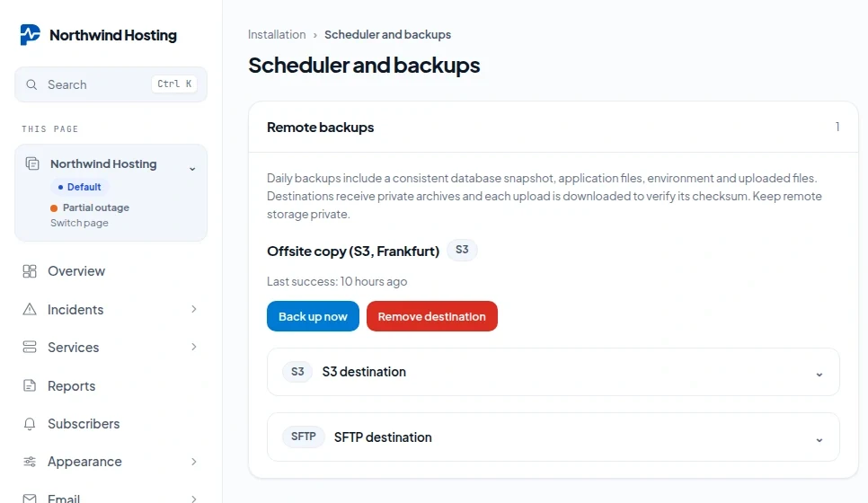Expand the Appearance submenu chevron
The image size is (868, 503).
(x=194, y=462)
